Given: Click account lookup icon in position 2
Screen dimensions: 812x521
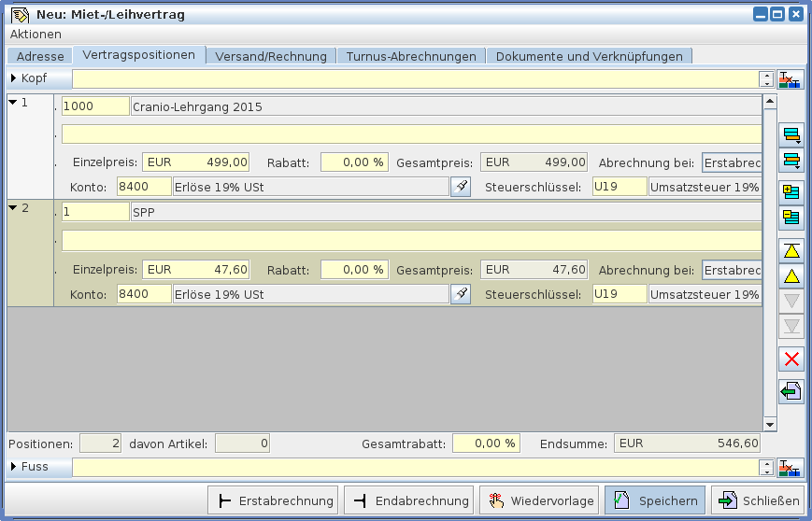Looking at the screenshot, I should [460, 295].
